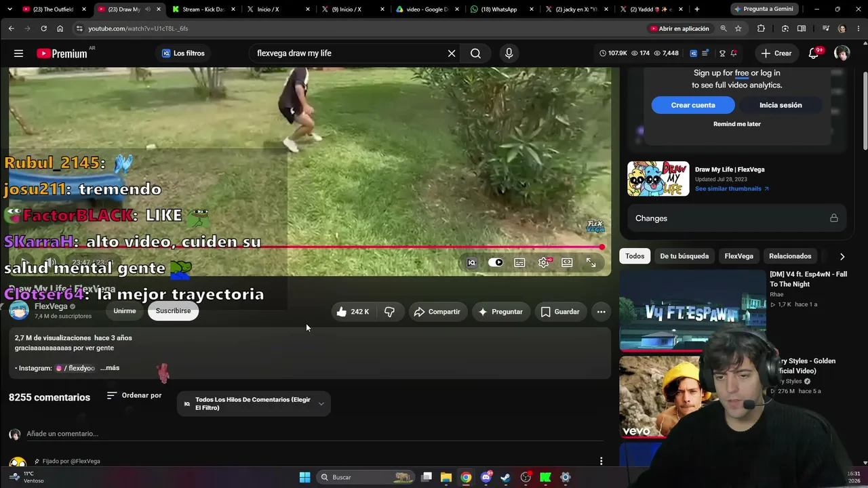Open YouTube notifications bell
The height and width of the screenshot is (488, 868).
(814, 54)
